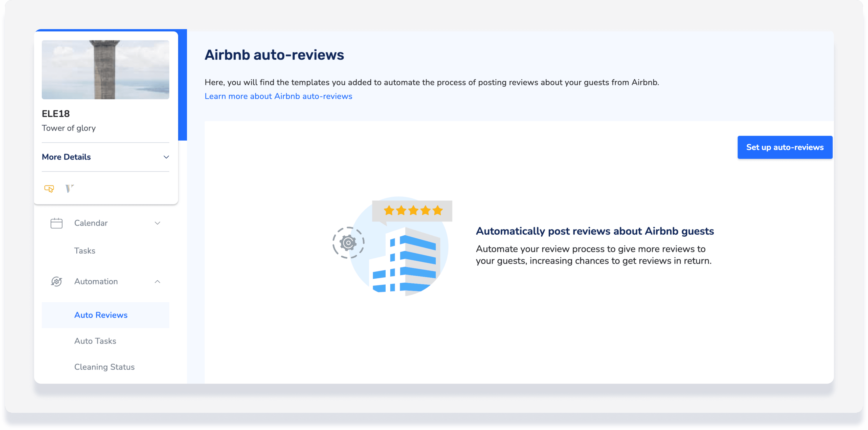This screenshot has height=430, width=868.
Task: Go to Auto Tasks in the sidebar
Action: 95,341
